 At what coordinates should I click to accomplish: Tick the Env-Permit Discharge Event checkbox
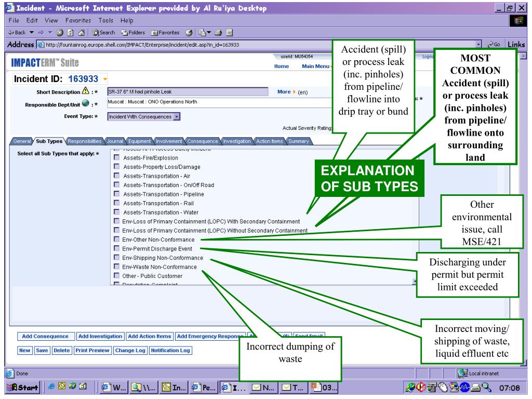point(117,248)
